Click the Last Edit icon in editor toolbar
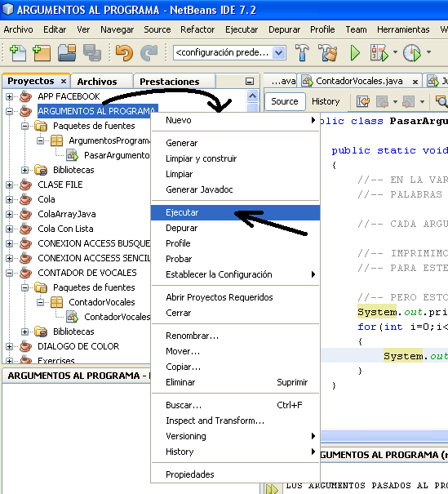This screenshot has height=494, width=448. point(363,101)
